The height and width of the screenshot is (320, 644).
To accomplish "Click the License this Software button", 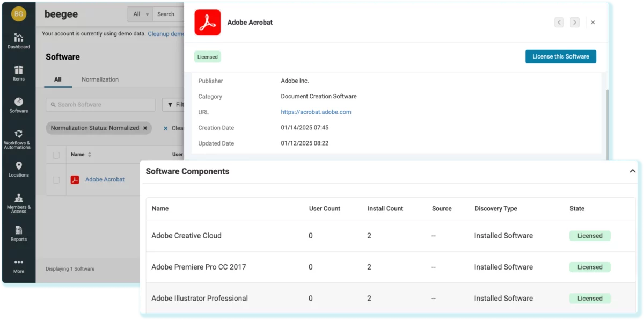I will click(x=560, y=56).
